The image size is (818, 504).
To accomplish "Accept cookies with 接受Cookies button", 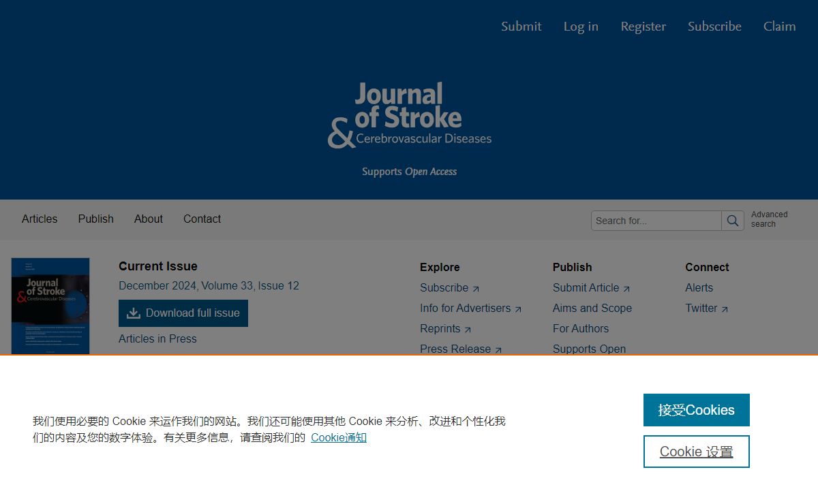I will point(696,410).
